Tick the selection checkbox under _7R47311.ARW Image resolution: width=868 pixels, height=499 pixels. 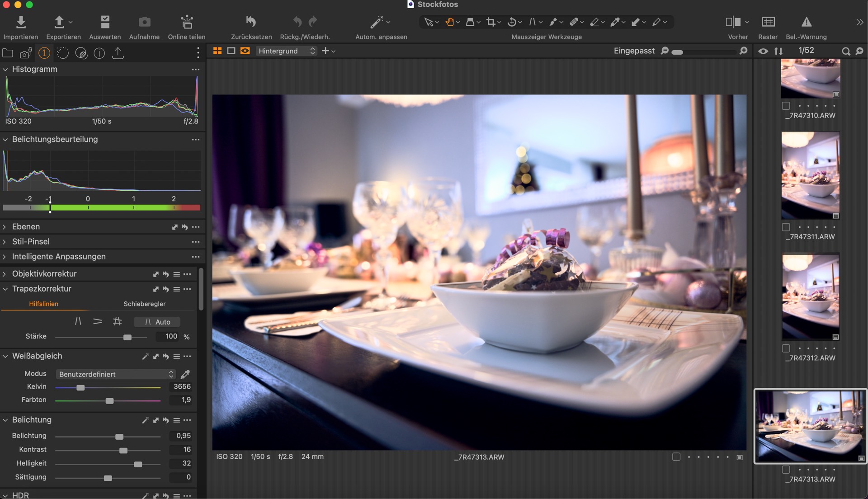point(786,227)
